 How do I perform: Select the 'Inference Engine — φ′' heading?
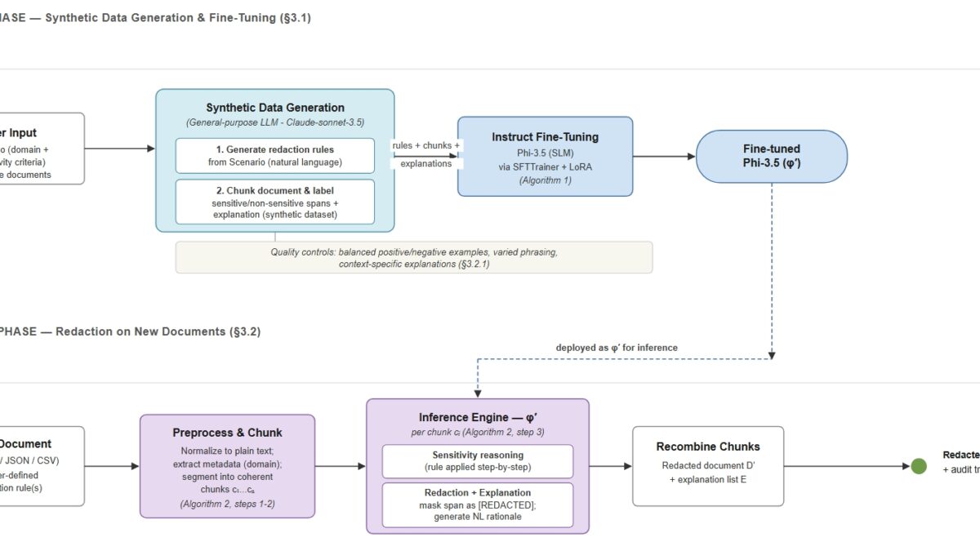[x=478, y=417]
